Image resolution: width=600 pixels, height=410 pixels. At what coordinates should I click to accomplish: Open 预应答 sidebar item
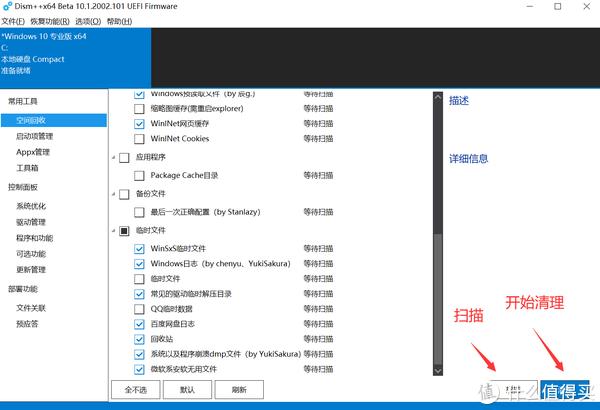coord(27,324)
